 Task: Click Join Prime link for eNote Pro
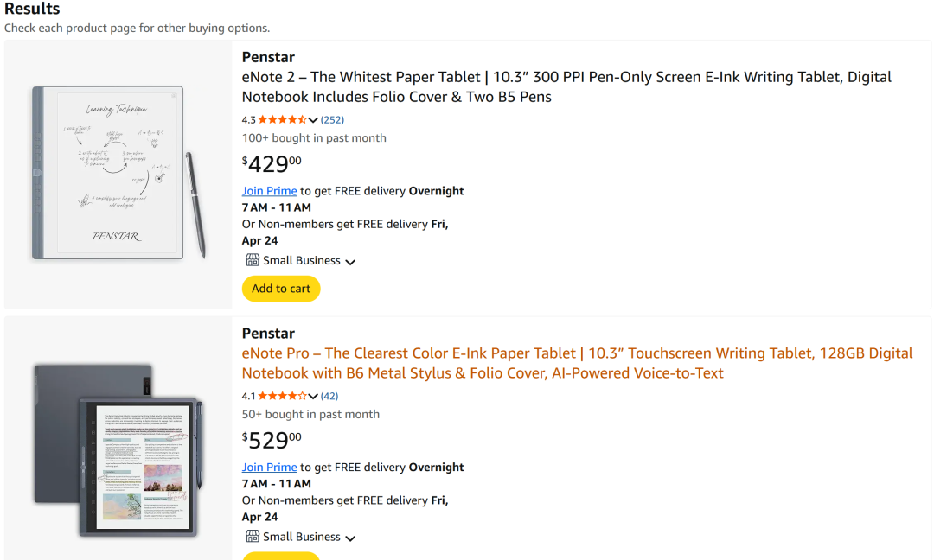click(x=269, y=468)
